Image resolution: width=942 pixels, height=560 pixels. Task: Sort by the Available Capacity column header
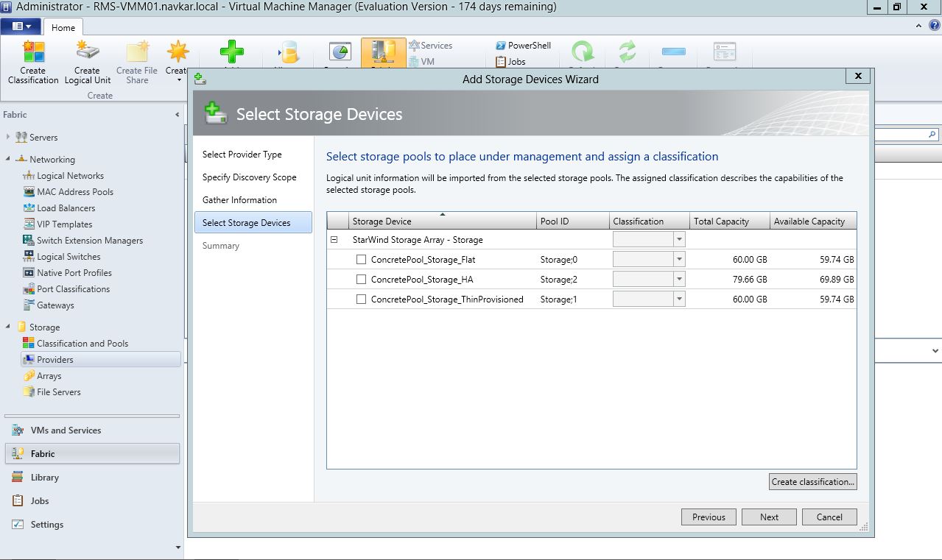813,221
